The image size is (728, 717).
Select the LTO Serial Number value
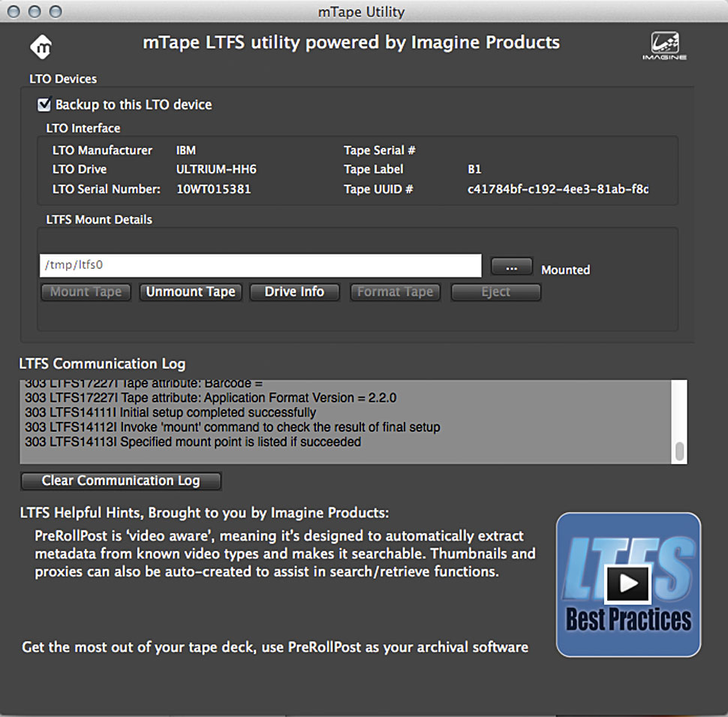click(213, 189)
